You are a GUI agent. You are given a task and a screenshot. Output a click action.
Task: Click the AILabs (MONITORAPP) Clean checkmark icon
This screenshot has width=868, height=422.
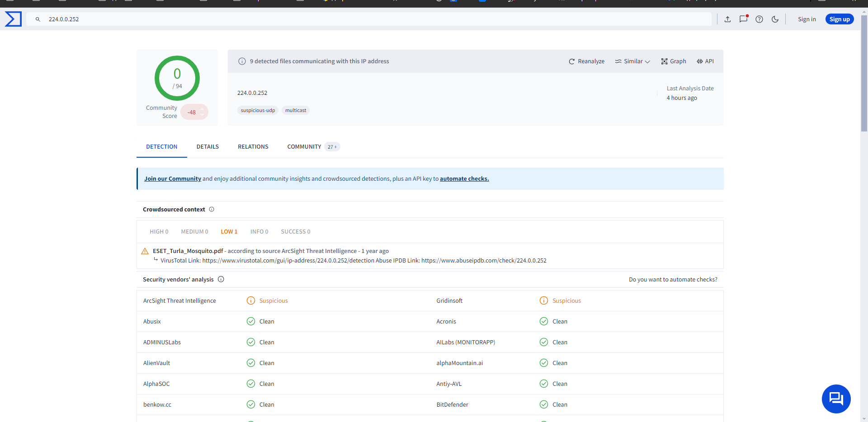(x=544, y=342)
